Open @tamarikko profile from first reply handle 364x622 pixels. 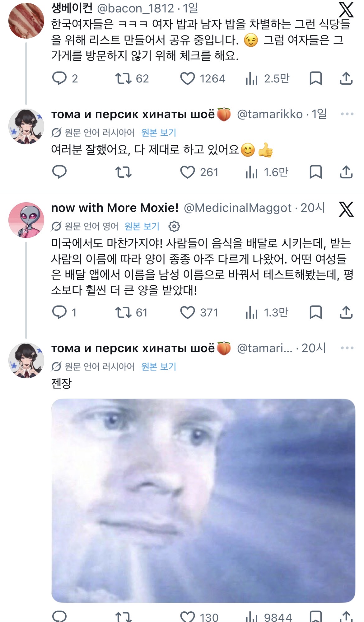click(x=270, y=114)
